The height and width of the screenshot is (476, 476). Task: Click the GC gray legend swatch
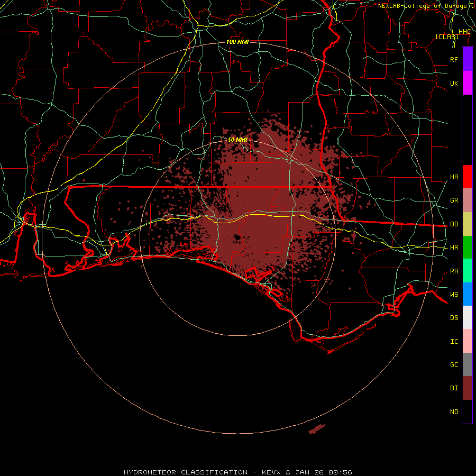pos(467,364)
